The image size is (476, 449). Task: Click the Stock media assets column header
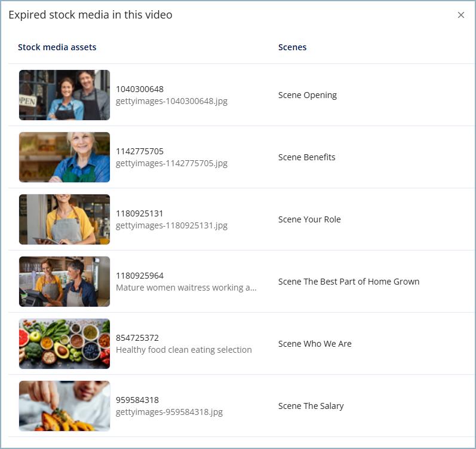click(57, 47)
